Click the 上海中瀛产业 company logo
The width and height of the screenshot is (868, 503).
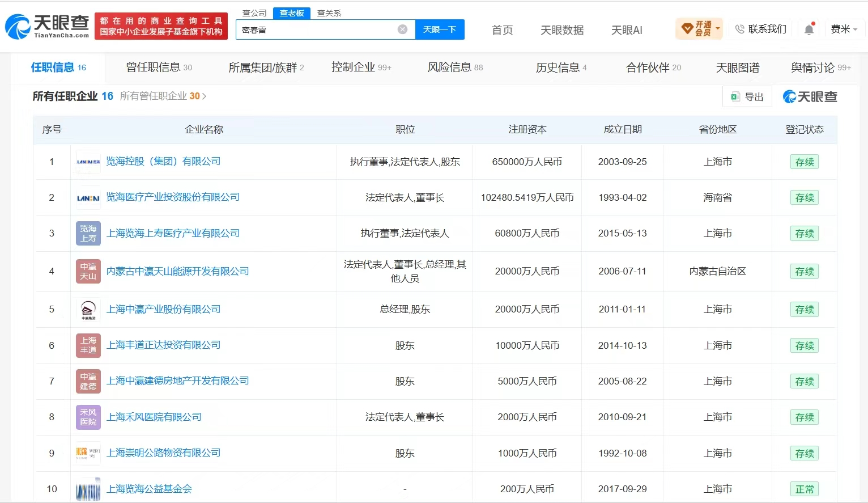pyautogui.click(x=88, y=309)
